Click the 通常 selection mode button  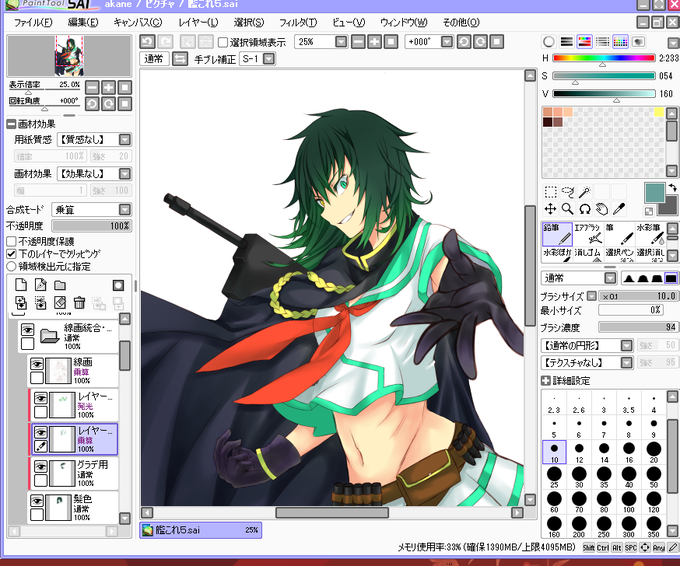(x=154, y=59)
